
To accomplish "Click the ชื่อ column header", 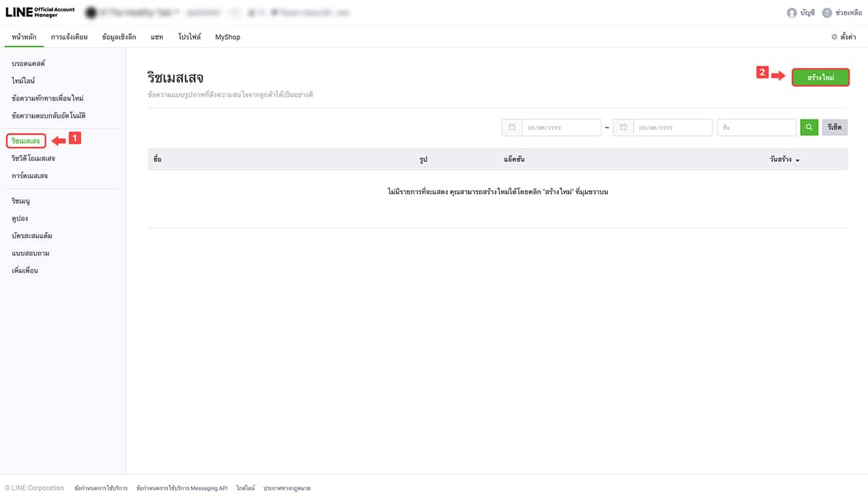I will point(158,159).
